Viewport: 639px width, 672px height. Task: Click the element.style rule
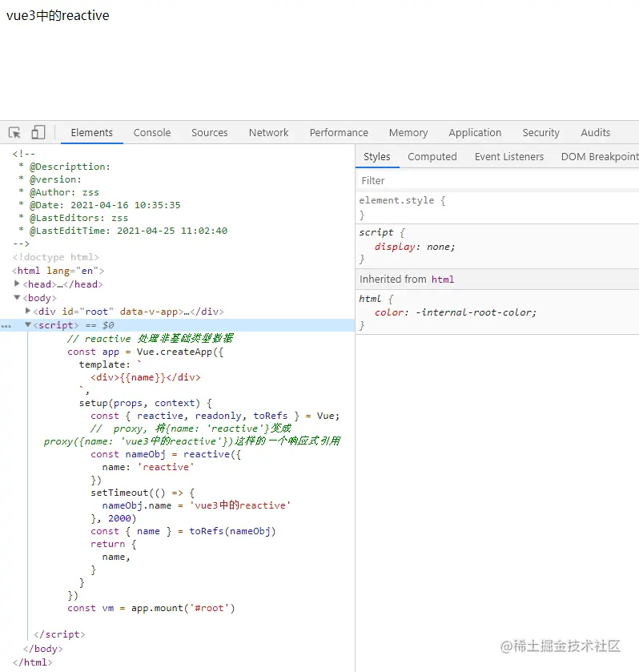pyautogui.click(x=403, y=200)
